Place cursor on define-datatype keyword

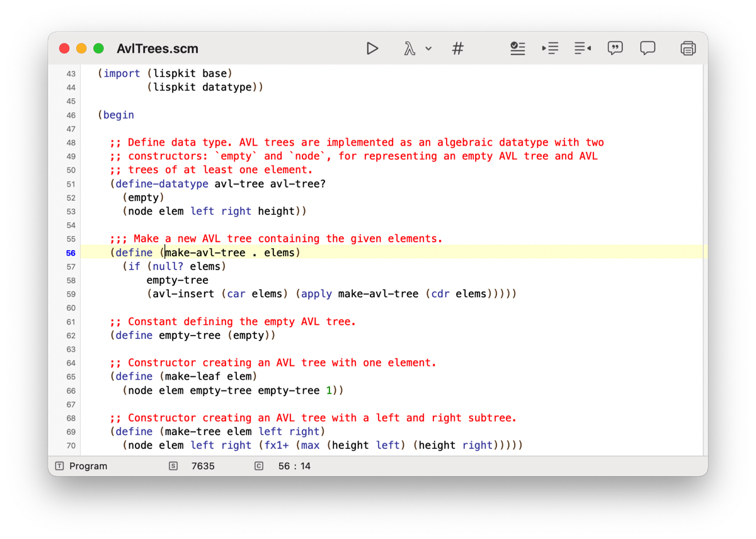162,184
